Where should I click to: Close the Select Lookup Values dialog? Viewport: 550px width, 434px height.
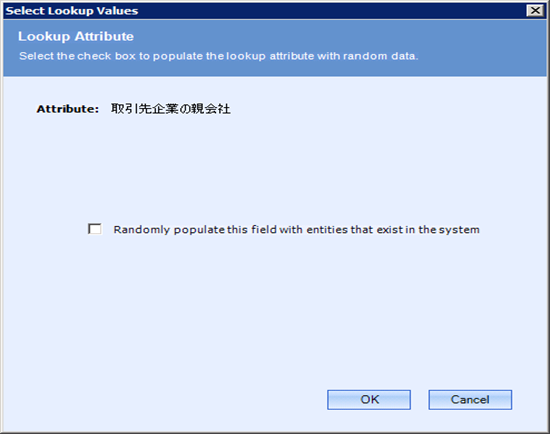click(535, 11)
